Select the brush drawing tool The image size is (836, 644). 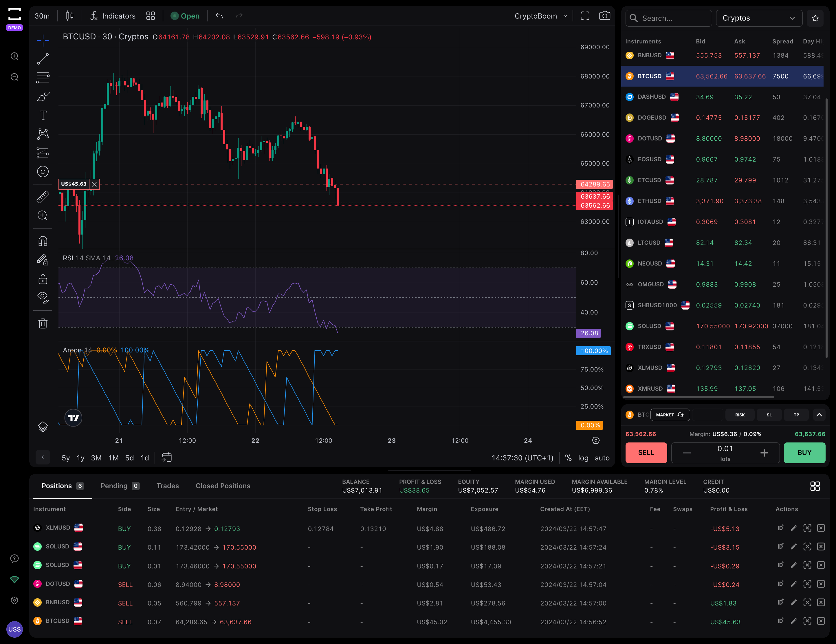tap(43, 96)
